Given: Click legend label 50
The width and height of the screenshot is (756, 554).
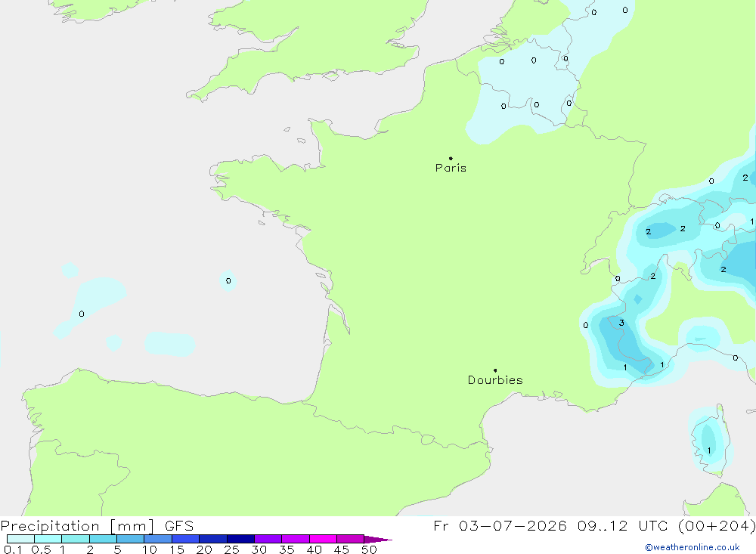Looking at the screenshot, I should pos(369,549).
